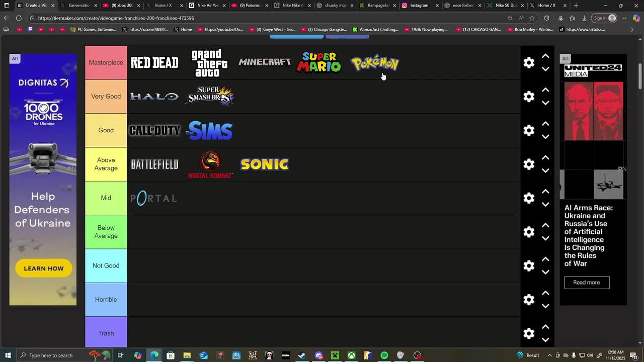The width and height of the screenshot is (644, 362).
Task: Move Not Good row up with arrow
Action: point(545,259)
